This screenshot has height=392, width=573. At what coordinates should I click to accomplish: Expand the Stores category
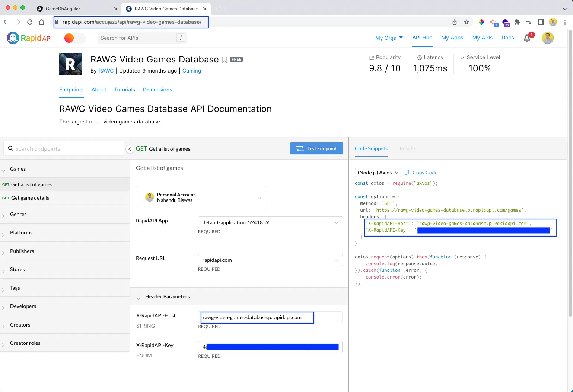tap(3, 271)
